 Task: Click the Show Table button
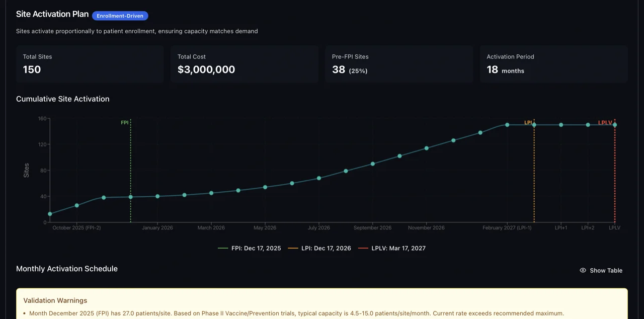coord(601,270)
